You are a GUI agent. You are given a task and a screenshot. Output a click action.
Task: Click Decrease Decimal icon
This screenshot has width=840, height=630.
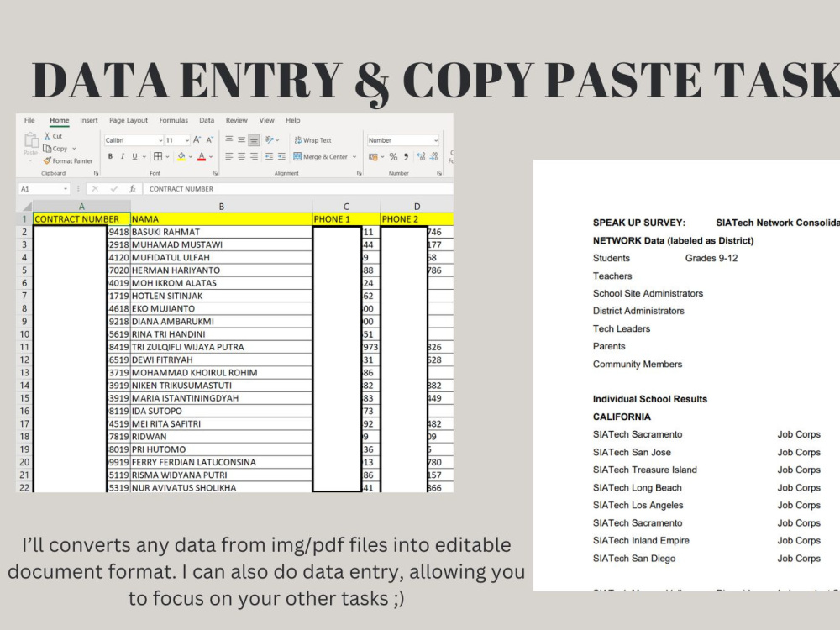[434, 156]
